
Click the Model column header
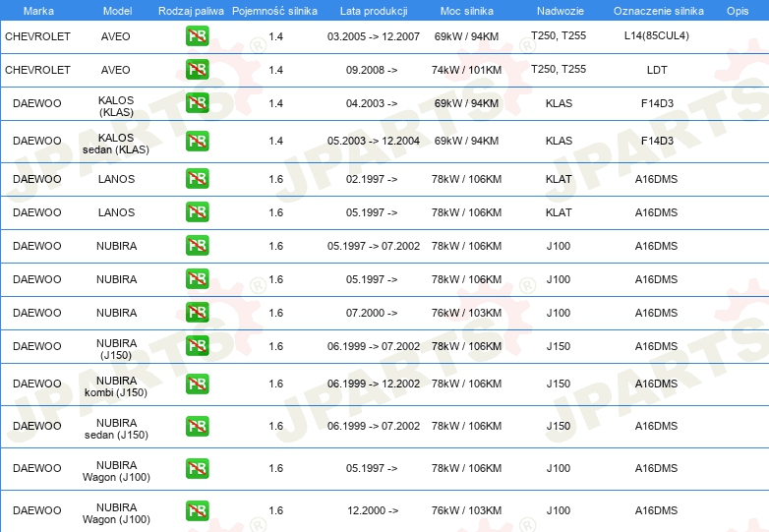click(x=117, y=11)
